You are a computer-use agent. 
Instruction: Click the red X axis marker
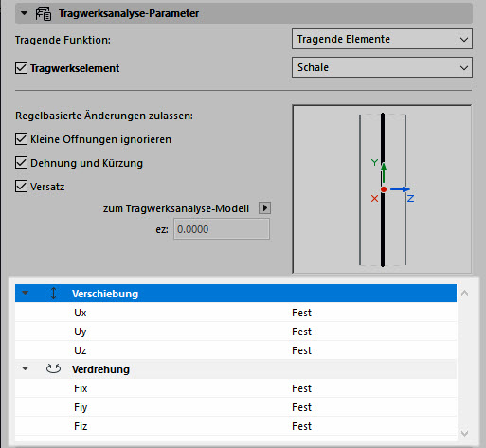pyautogui.click(x=374, y=199)
